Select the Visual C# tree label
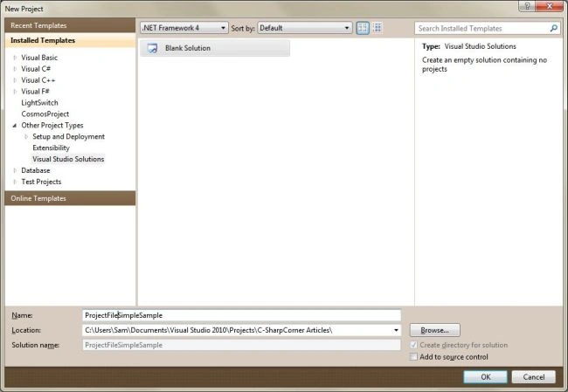Image resolution: width=568 pixels, height=392 pixels. [36, 69]
